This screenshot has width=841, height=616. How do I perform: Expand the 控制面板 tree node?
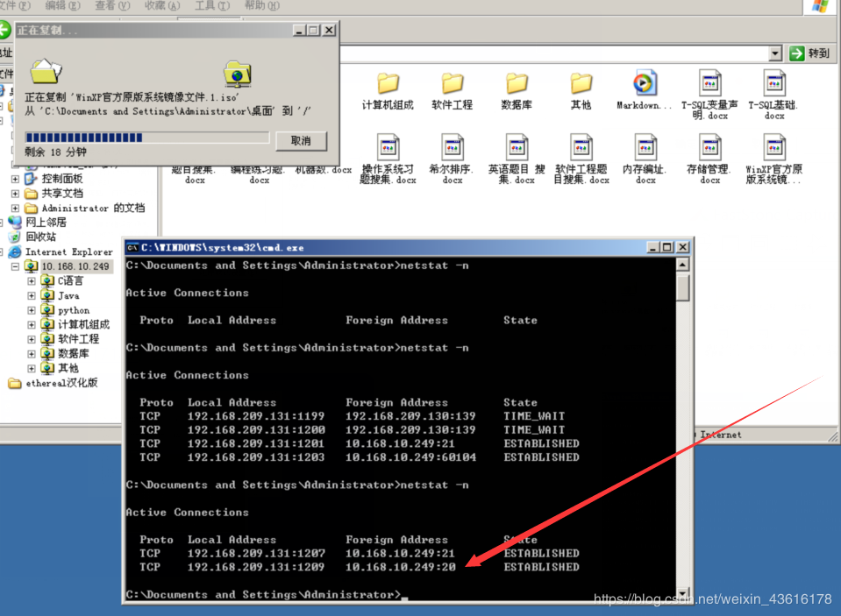tap(15, 179)
